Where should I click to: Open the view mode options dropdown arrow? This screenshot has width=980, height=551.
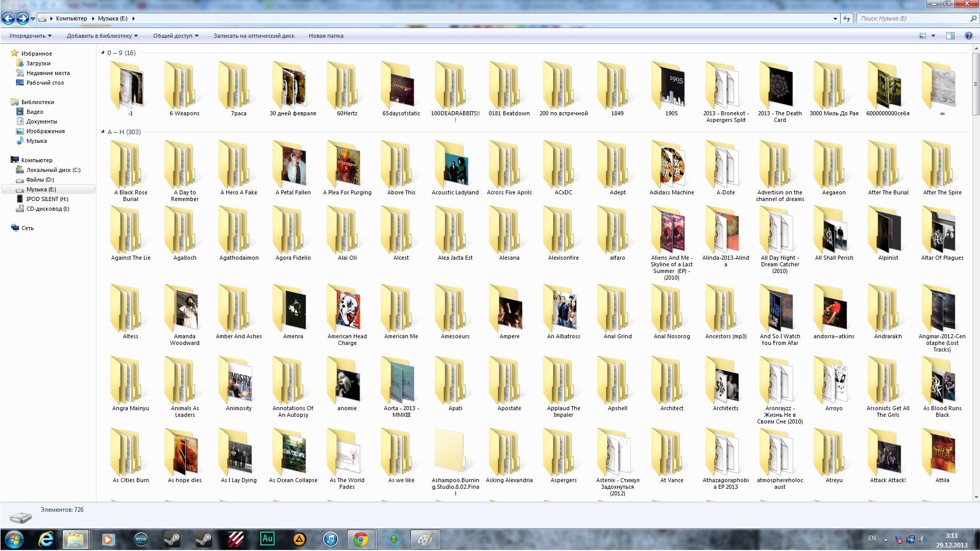coord(933,36)
